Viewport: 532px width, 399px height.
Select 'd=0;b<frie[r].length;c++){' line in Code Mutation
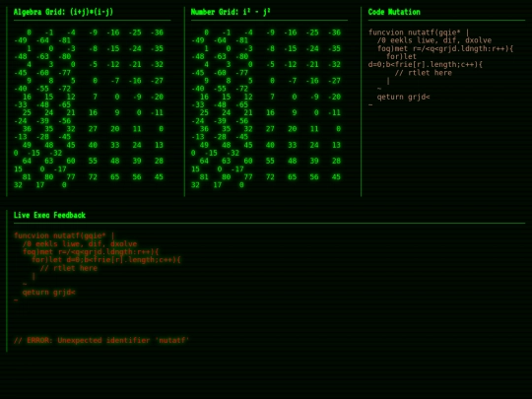[426, 64]
